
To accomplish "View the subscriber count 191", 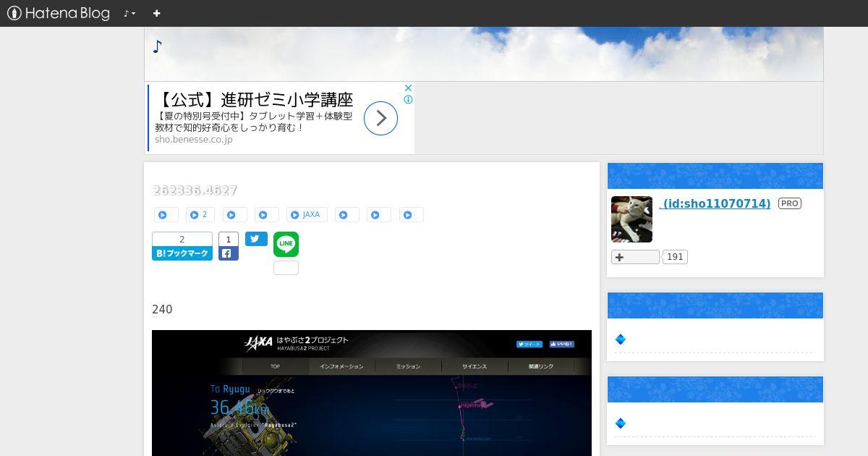I will [x=675, y=257].
